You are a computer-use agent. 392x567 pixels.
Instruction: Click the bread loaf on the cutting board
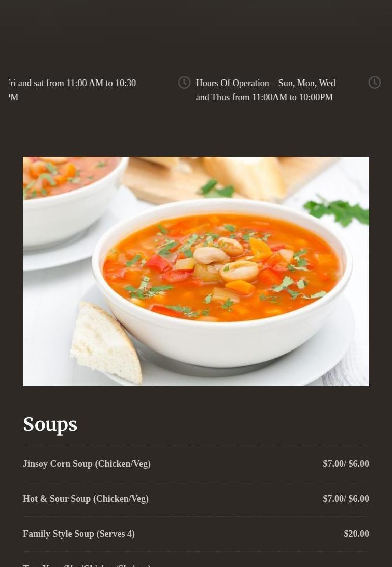[x=244, y=177]
